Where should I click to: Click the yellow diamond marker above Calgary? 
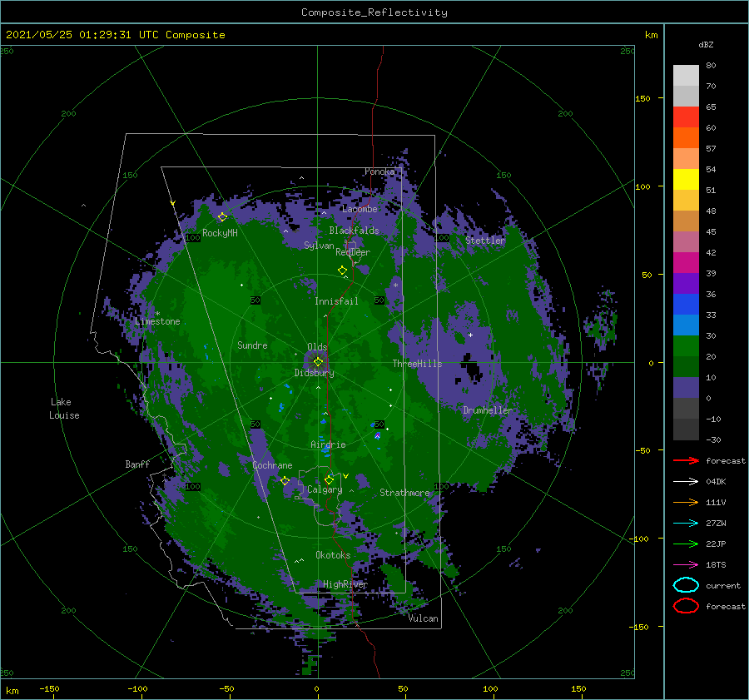pyautogui.click(x=329, y=479)
